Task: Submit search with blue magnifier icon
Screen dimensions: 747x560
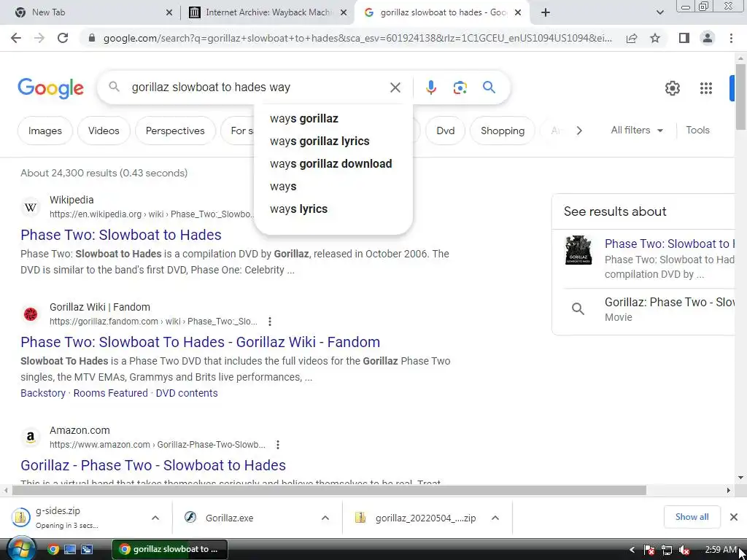Action: 489,87
